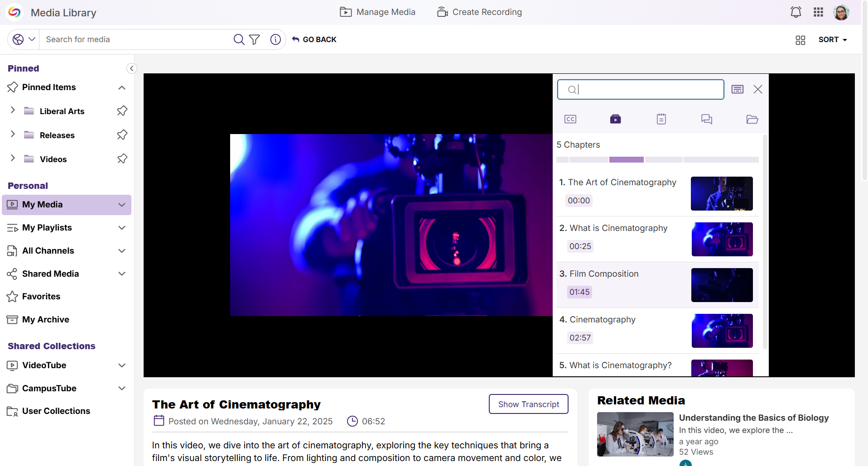Image resolution: width=868 pixels, height=466 pixels.
Task: Toggle pin on Videos folder
Action: tap(122, 159)
